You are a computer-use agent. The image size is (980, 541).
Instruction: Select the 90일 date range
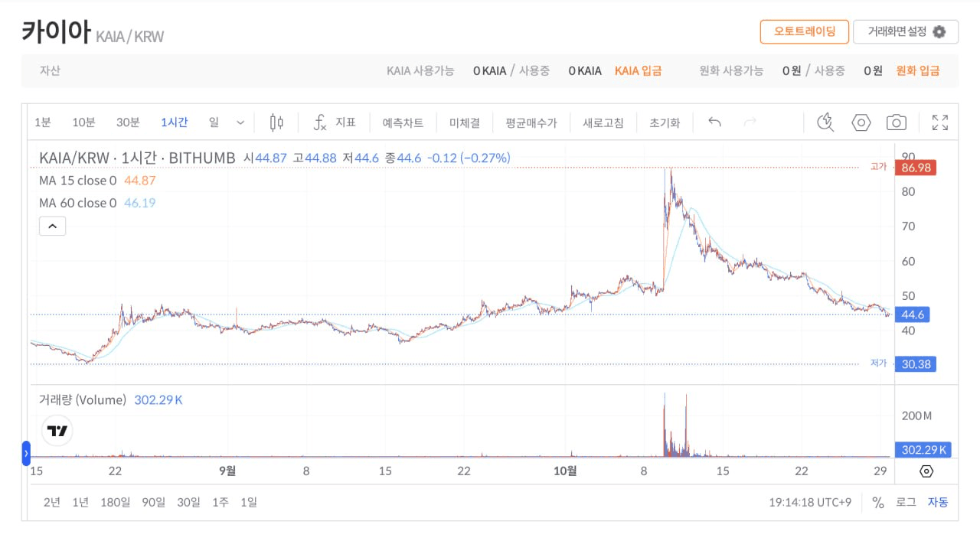(x=153, y=503)
